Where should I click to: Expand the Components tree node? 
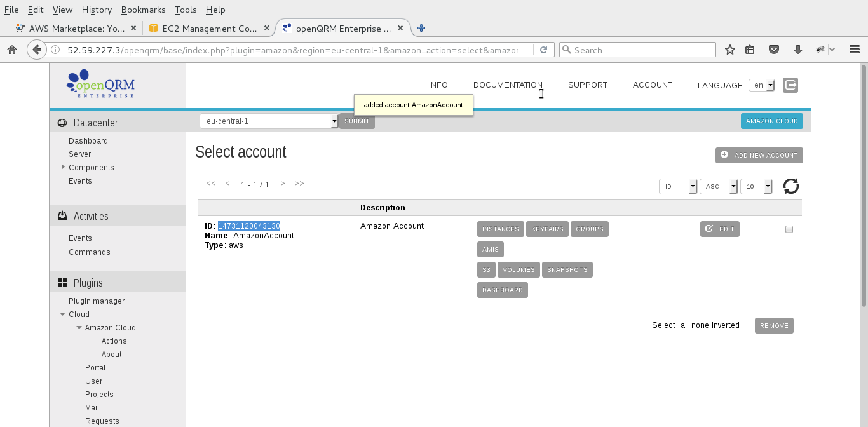coord(63,167)
